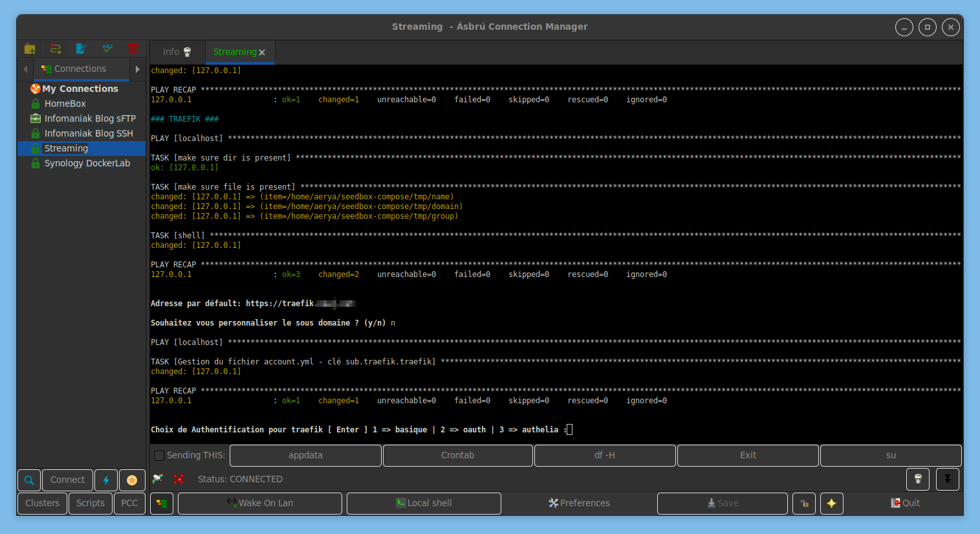Click the add new connection icon
Viewport: 980px width, 534px height.
56,49
